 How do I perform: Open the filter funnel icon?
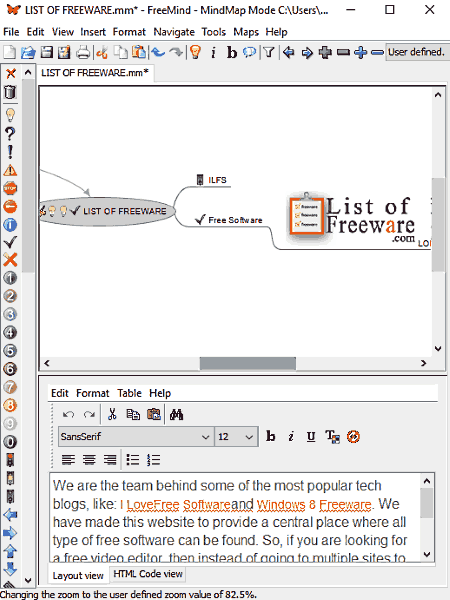[x=269, y=52]
